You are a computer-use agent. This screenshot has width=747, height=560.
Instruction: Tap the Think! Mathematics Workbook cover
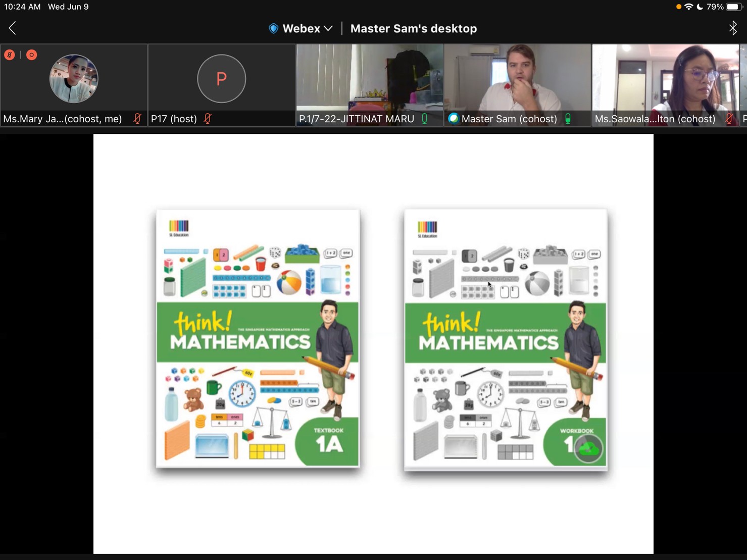[x=506, y=340]
